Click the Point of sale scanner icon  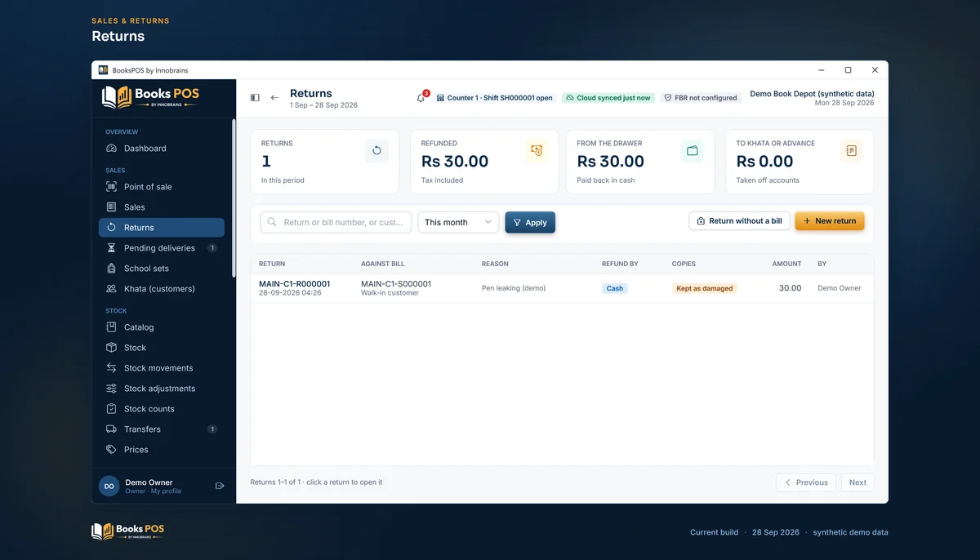(112, 187)
